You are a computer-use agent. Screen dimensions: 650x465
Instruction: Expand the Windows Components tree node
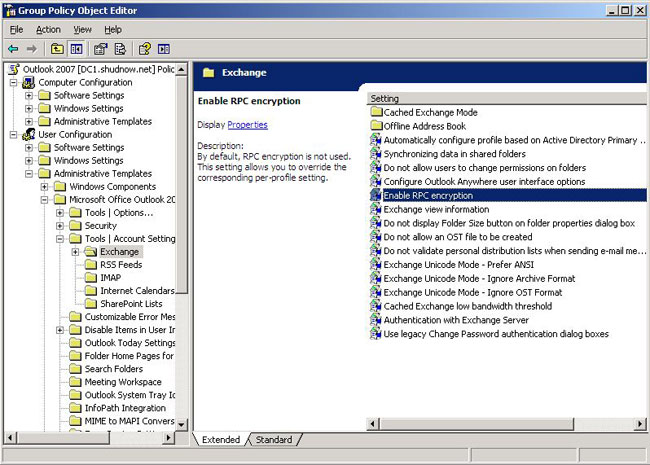coord(46,187)
